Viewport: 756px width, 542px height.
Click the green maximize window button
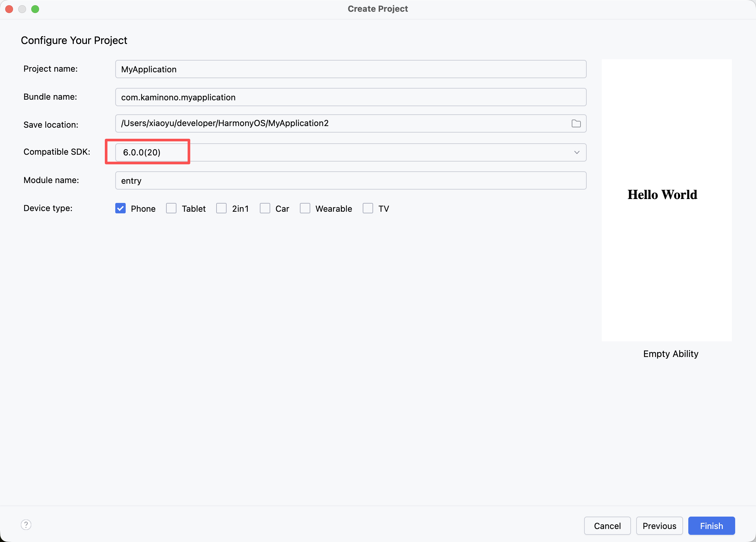point(35,9)
